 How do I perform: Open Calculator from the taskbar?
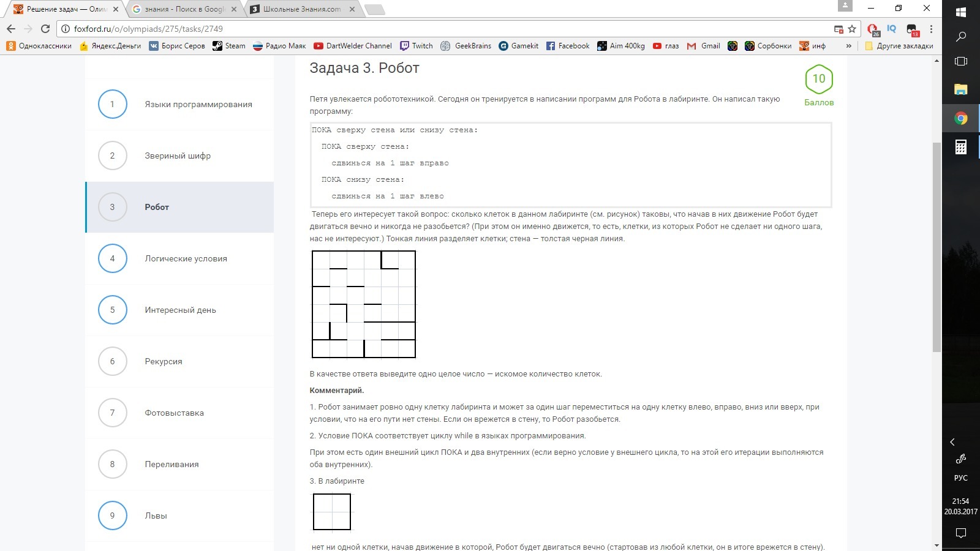point(961,147)
